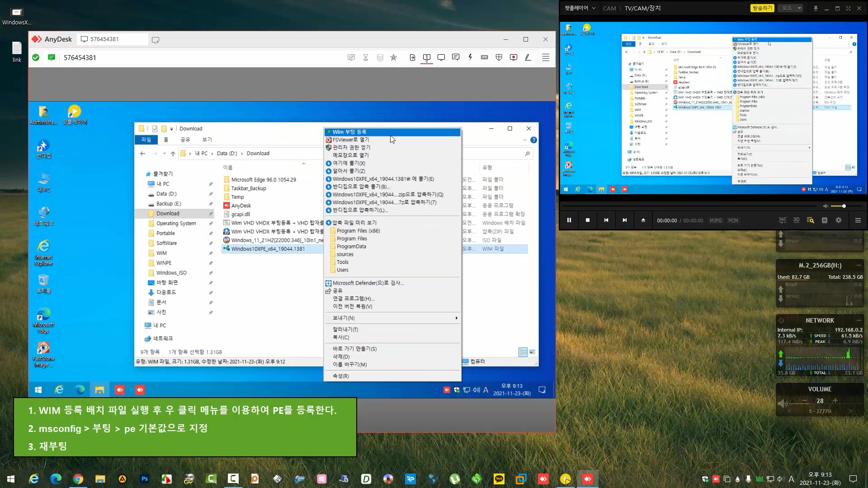Image resolution: width=868 pixels, height=488 pixels.
Task: Click the PotPlayer 방송하기 button
Action: tap(762, 8)
